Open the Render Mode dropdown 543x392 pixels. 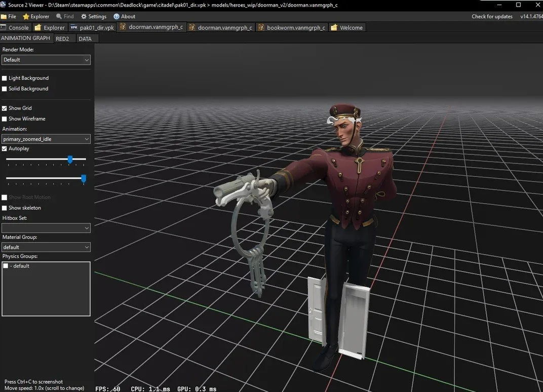pyautogui.click(x=46, y=60)
